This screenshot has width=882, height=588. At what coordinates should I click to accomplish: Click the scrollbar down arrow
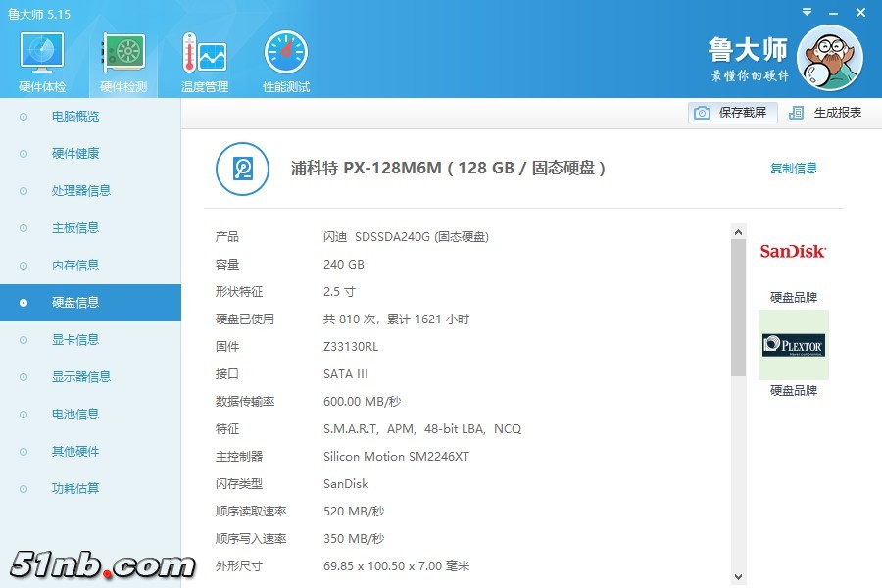click(739, 577)
